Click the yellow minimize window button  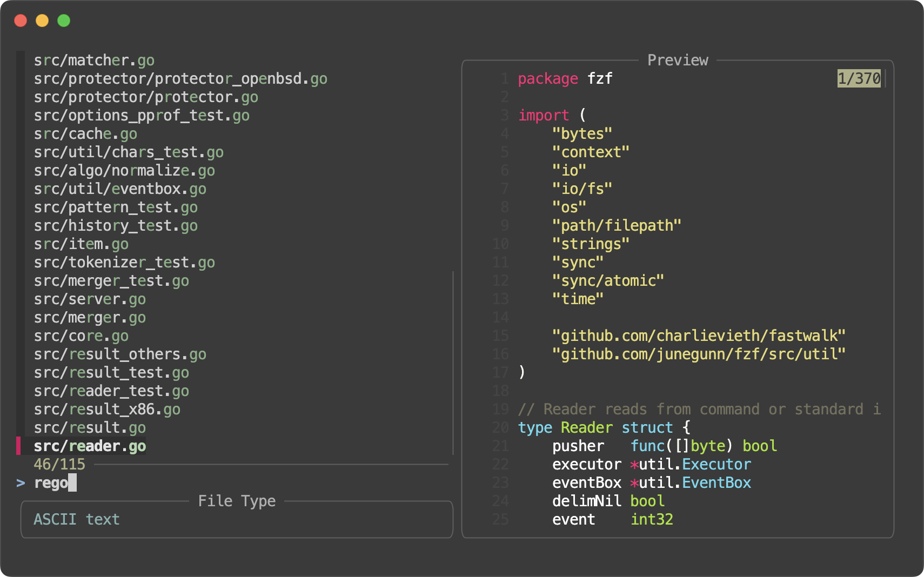click(x=42, y=21)
